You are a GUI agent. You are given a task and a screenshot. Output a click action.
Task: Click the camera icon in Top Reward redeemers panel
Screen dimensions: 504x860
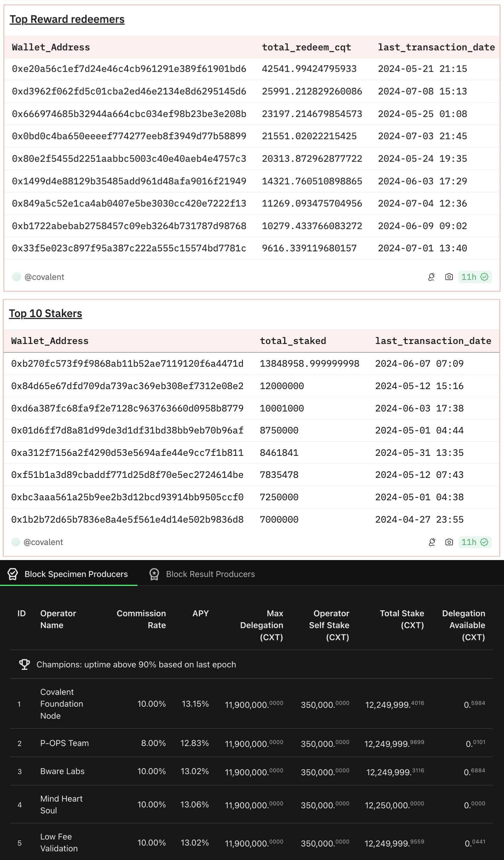[449, 277]
